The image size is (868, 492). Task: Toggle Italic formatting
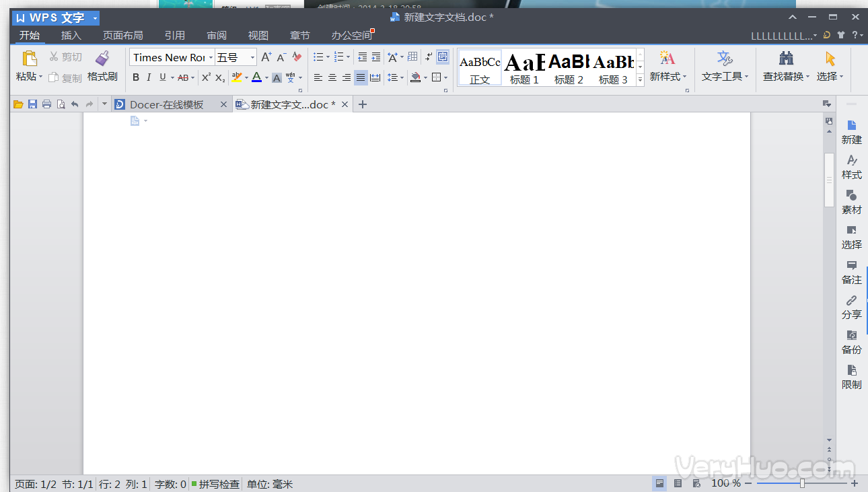point(149,77)
